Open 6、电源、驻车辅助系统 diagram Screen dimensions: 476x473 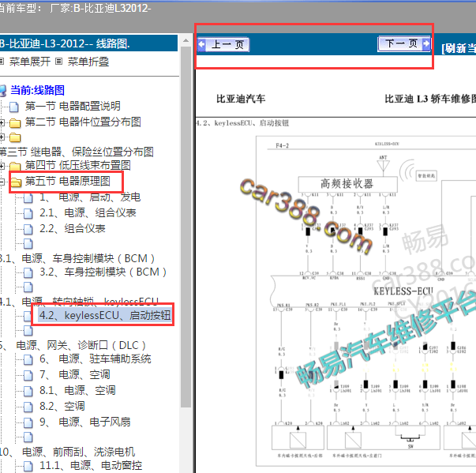pyautogui.click(x=96, y=359)
